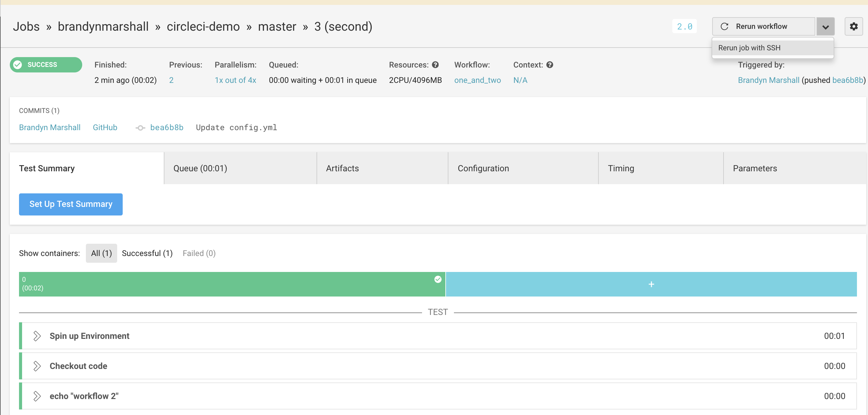Open commit bea6b8b in Commits section
868x415 pixels.
[x=167, y=127]
